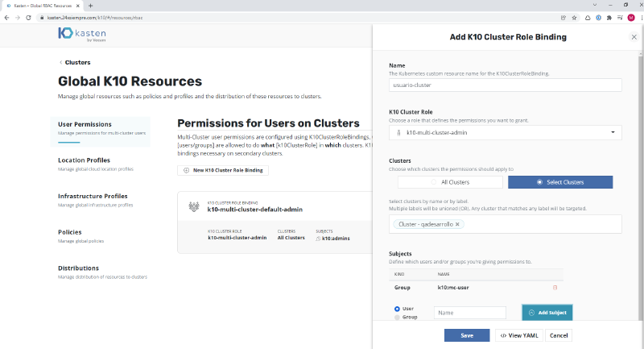The image size is (644, 349).
Task: Click the View YAML button
Action: [x=519, y=335]
